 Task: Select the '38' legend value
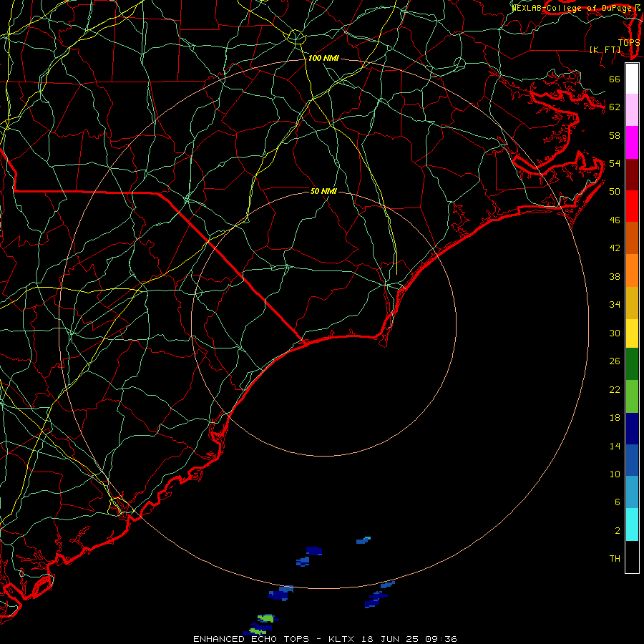click(x=615, y=277)
